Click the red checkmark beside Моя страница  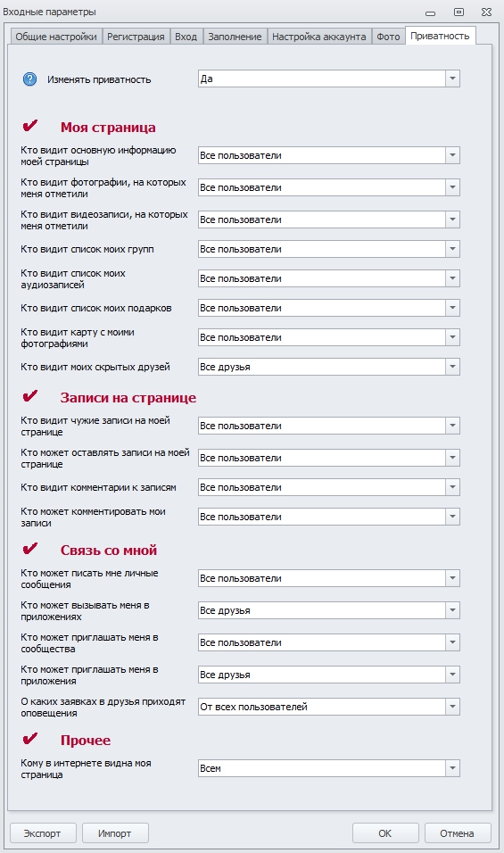[x=30, y=126]
